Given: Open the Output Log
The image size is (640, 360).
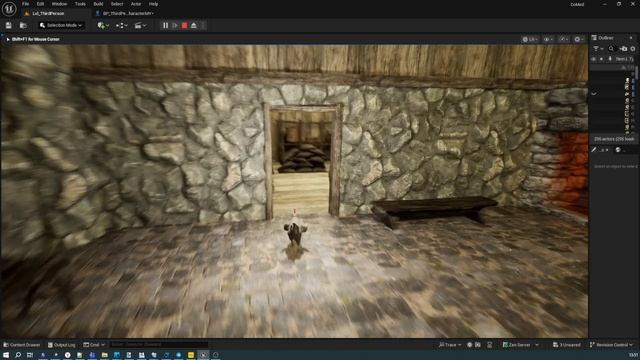Looking at the screenshot, I should pyautogui.click(x=62, y=345).
